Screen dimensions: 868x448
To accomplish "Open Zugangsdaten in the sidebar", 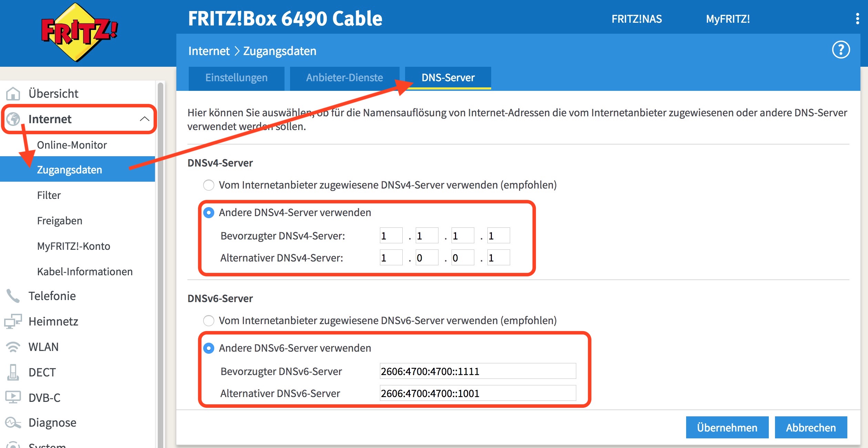I will pyautogui.click(x=77, y=169).
